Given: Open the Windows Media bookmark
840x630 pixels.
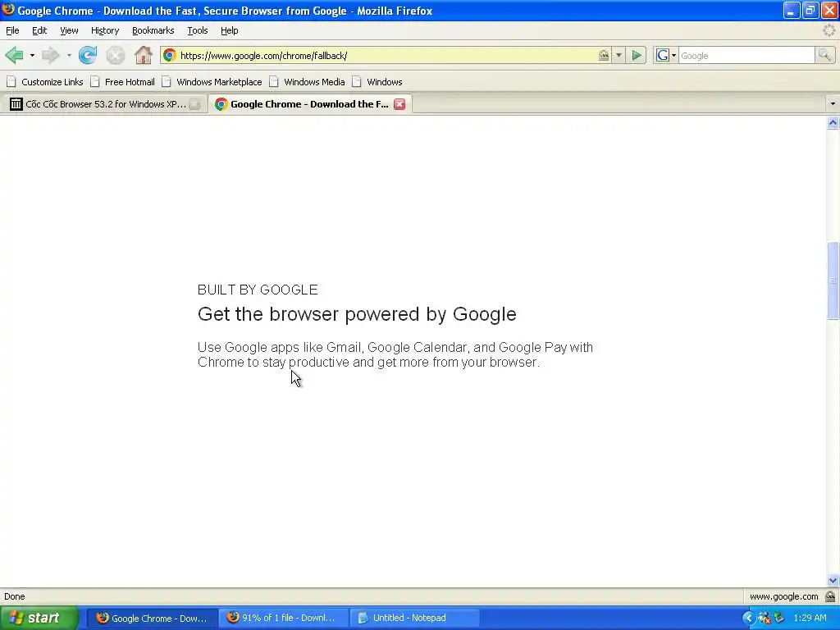Looking at the screenshot, I should (307, 82).
